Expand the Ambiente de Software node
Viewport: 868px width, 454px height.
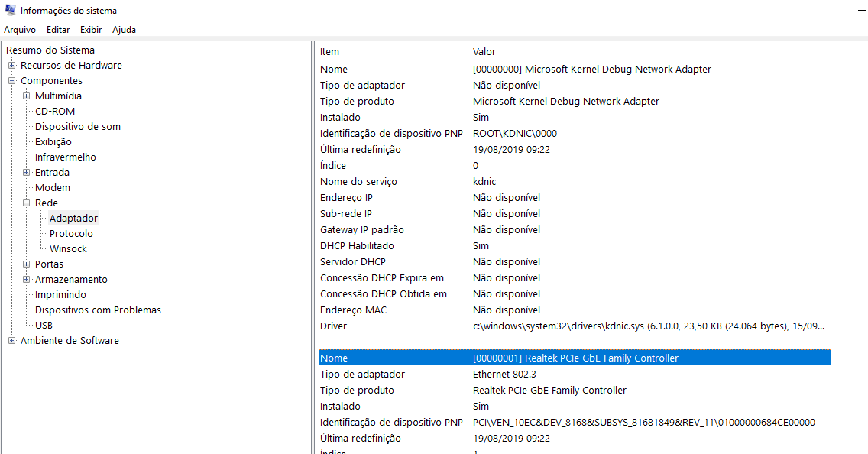pyautogui.click(x=11, y=341)
